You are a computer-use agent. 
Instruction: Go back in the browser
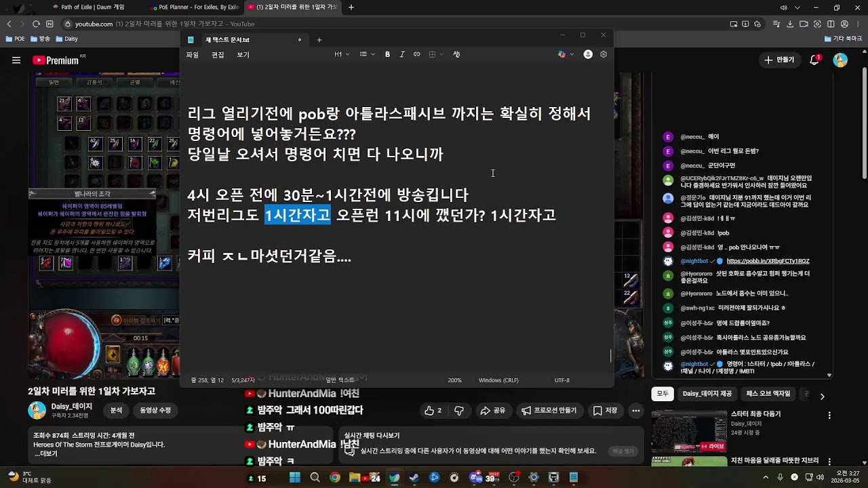pos(9,24)
